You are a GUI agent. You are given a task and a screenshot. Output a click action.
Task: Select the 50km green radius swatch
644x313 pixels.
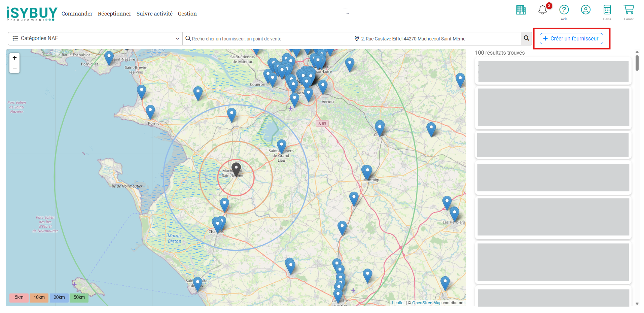pos(79,298)
